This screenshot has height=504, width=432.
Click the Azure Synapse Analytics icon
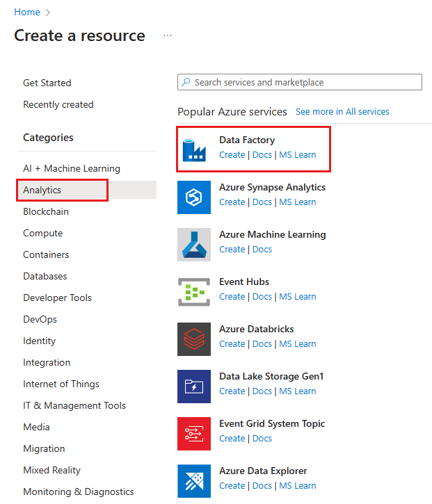194,197
